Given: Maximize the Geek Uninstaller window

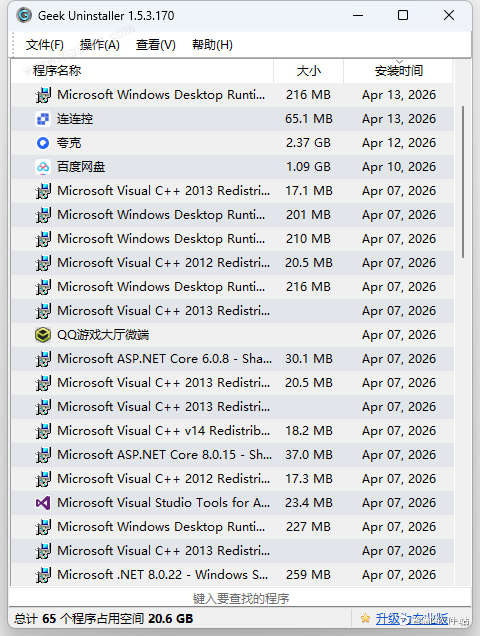Looking at the screenshot, I should (403, 15).
